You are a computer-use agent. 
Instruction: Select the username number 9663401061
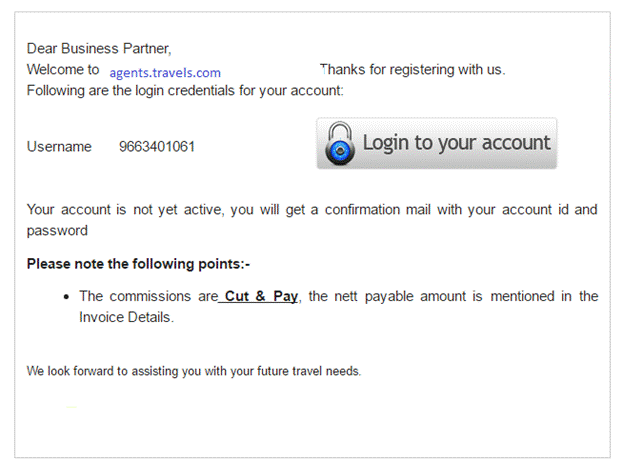[x=157, y=147]
